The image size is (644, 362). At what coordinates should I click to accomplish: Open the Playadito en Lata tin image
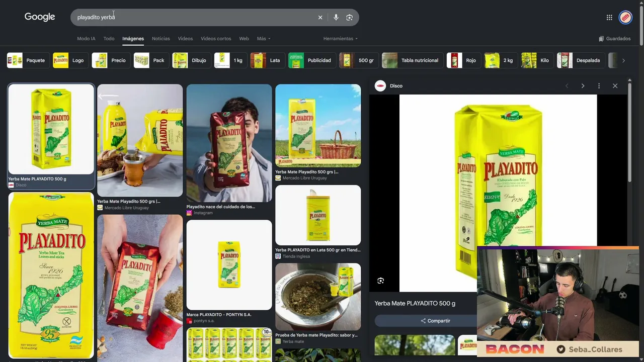point(318,215)
